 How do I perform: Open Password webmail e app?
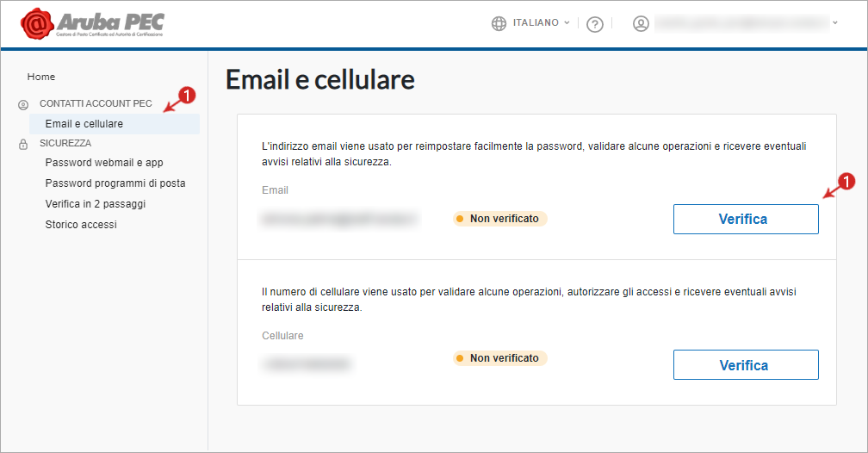pyautogui.click(x=104, y=163)
